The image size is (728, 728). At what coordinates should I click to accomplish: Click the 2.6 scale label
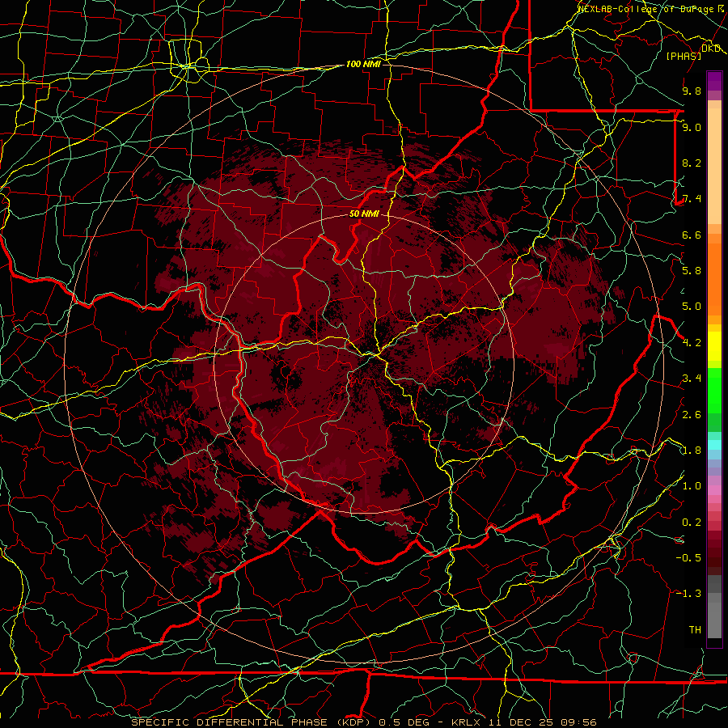[x=692, y=415]
